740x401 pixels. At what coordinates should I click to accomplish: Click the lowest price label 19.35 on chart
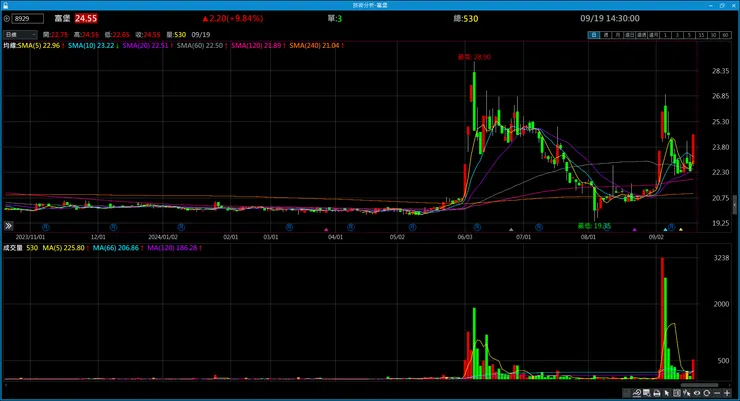pyautogui.click(x=594, y=226)
